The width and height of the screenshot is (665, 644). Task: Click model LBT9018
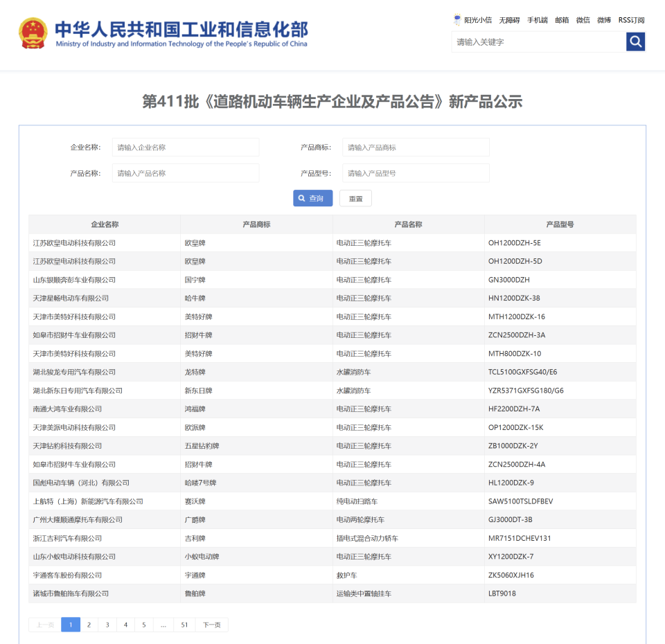click(x=502, y=593)
